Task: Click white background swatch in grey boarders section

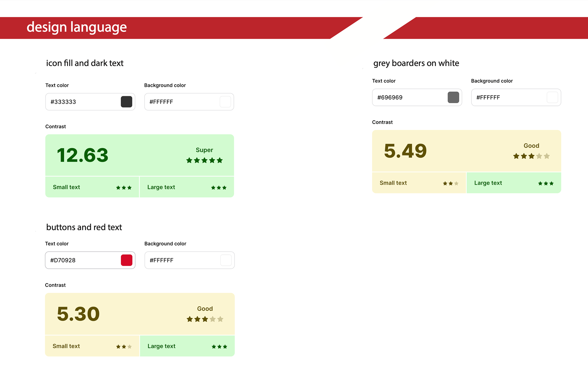Action: tap(552, 97)
